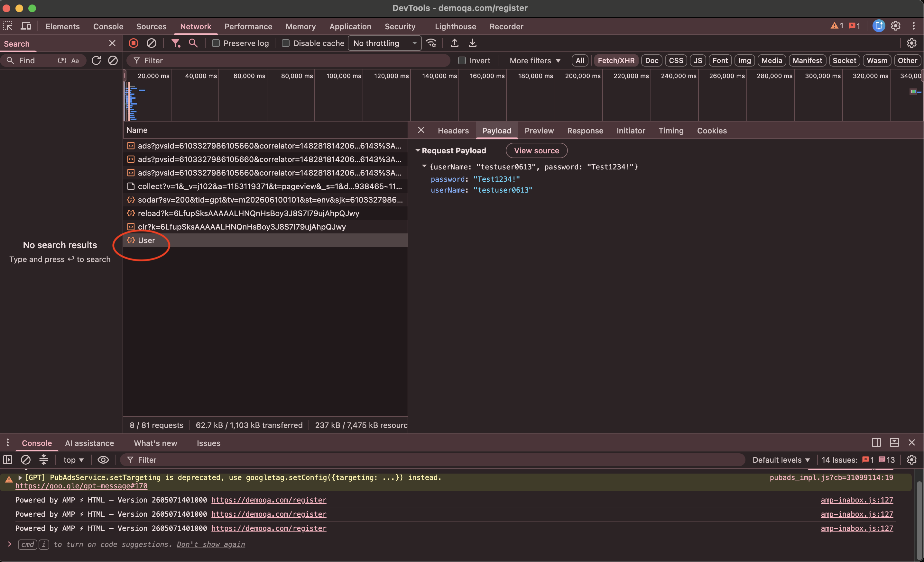Click Don't show again link

coord(211,544)
